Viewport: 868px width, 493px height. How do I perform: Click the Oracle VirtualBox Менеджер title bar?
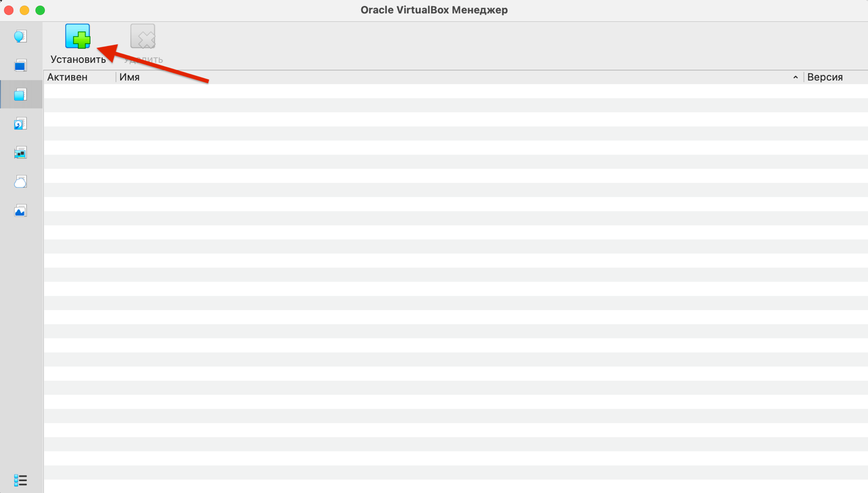[x=434, y=10]
